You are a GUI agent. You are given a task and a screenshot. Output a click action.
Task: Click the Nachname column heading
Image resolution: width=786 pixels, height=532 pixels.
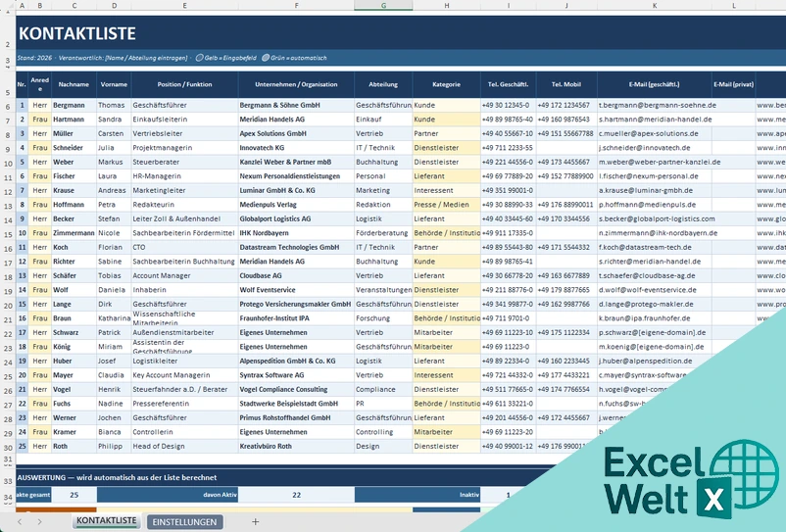74,84
